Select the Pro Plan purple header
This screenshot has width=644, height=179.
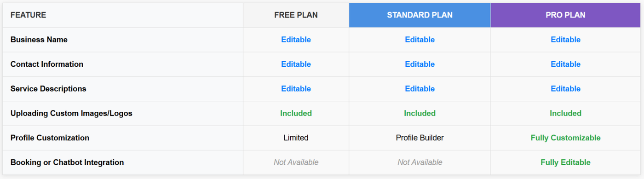pyautogui.click(x=565, y=15)
